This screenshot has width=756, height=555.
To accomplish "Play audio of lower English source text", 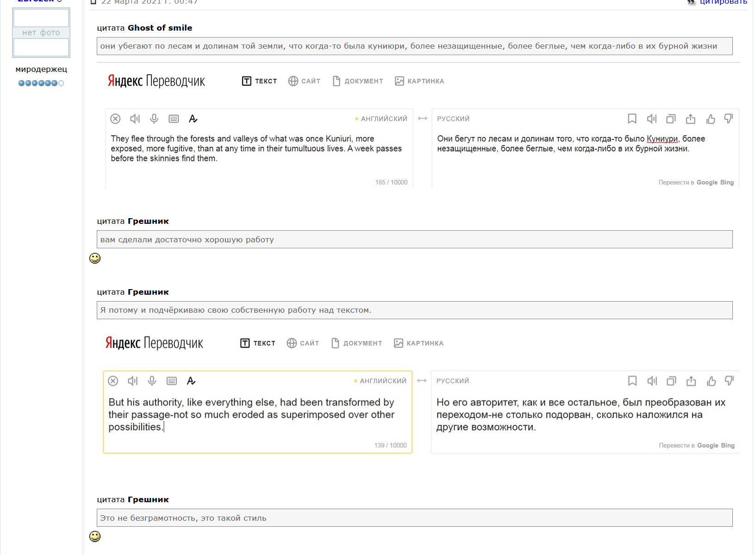I will (133, 381).
